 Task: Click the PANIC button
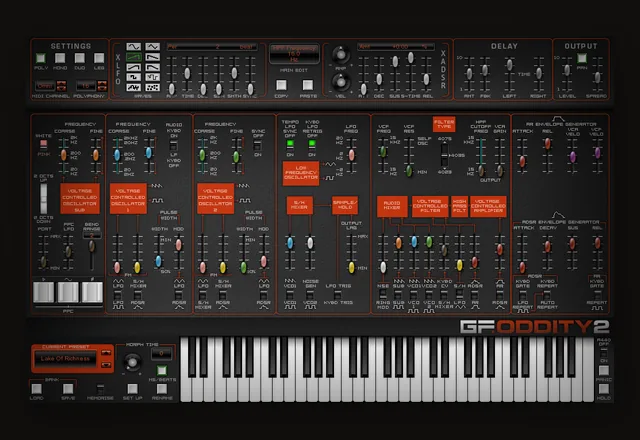coord(604,370)
